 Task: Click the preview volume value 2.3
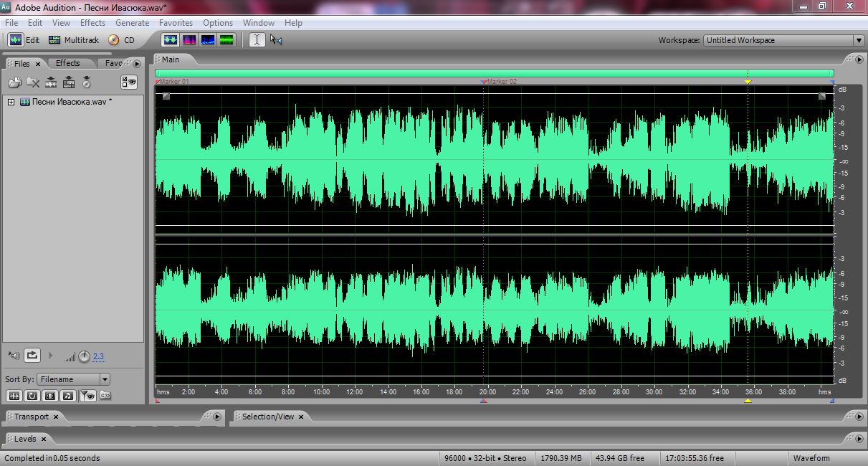[98, 356]
